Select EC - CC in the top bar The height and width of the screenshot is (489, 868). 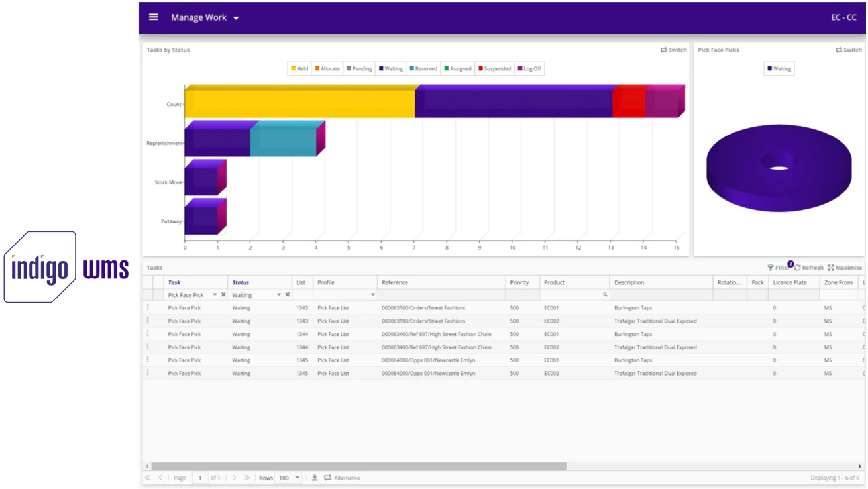click(x=843, y=17)
